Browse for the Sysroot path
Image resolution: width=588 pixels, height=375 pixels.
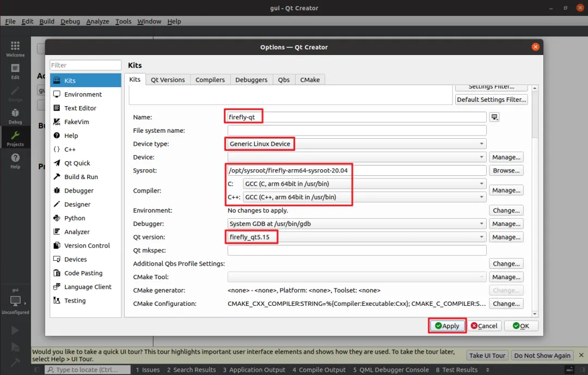tap(506, 170)
